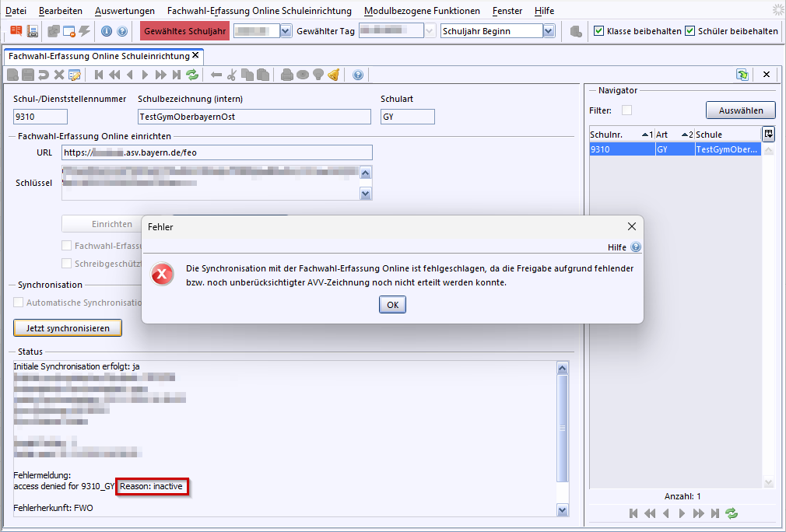Toggle Schreibgeschützt checkbox
This screenshot has height=532, width=786.
(66, 264)
